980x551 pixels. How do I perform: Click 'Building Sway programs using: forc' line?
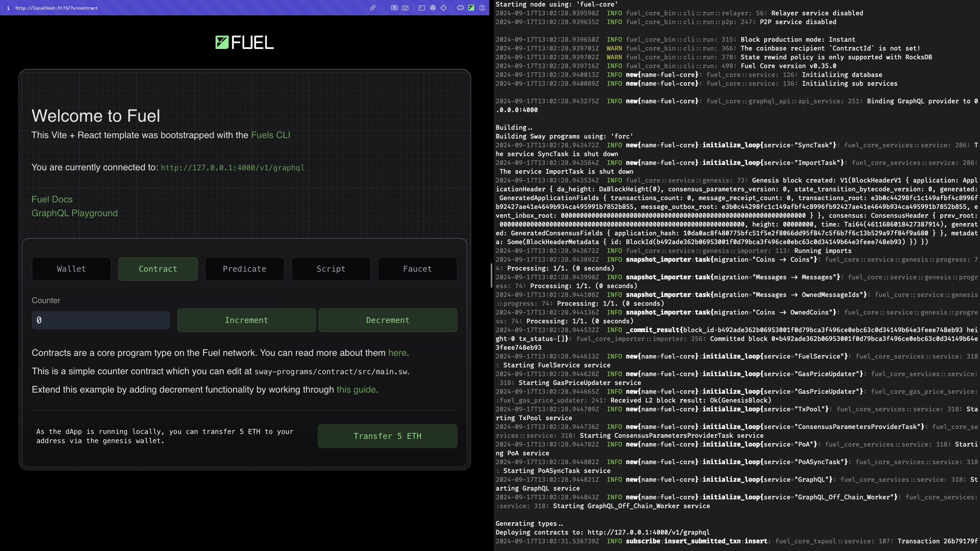tap(564, 136)
